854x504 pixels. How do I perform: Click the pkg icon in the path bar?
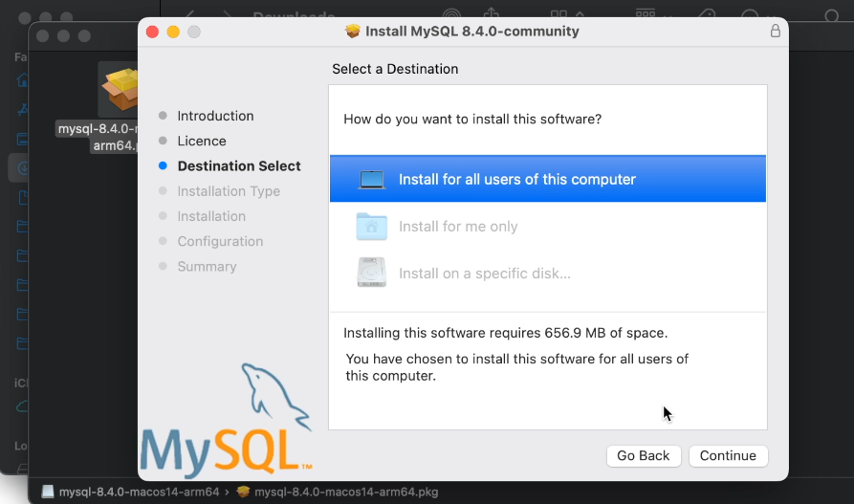point(244,492)
